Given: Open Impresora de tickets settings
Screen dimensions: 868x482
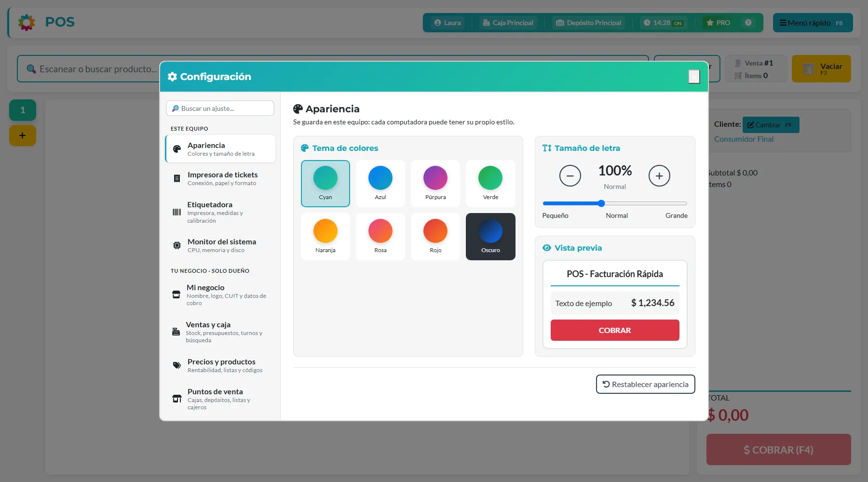Looking at the screenshot, I should (x=220, y=178).
